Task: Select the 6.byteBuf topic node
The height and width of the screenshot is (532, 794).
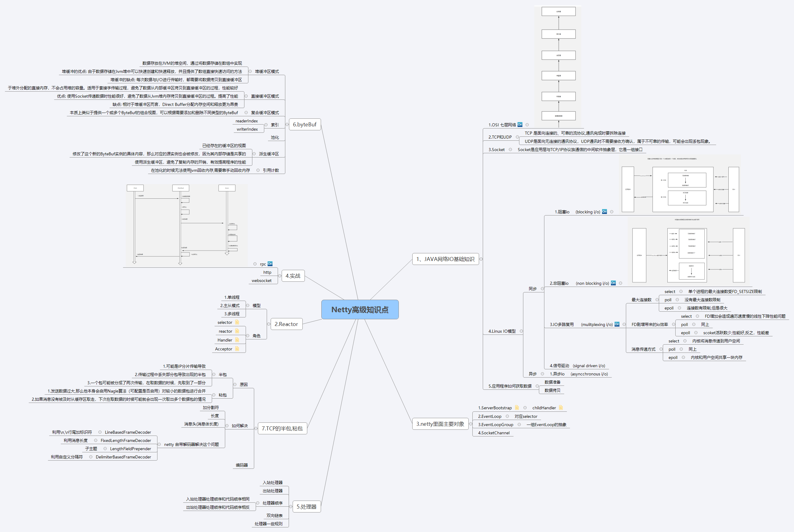Action: [x=305, y=125]
